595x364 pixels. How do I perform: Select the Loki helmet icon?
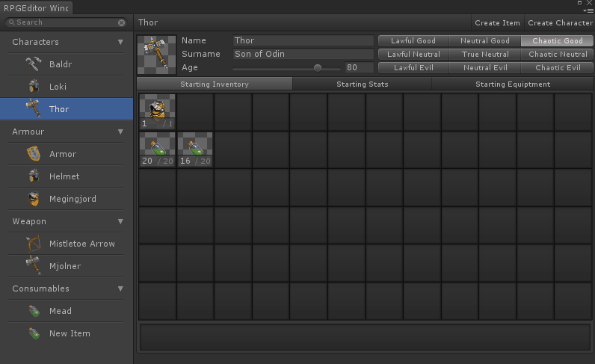point(34,87)
